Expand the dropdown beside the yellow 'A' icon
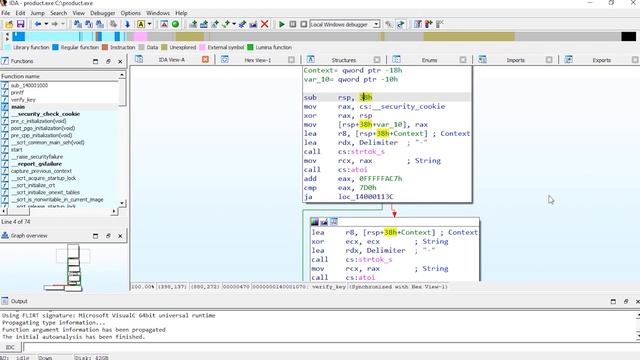Screen dimensions: 640x360 click(x=149, y=24)
